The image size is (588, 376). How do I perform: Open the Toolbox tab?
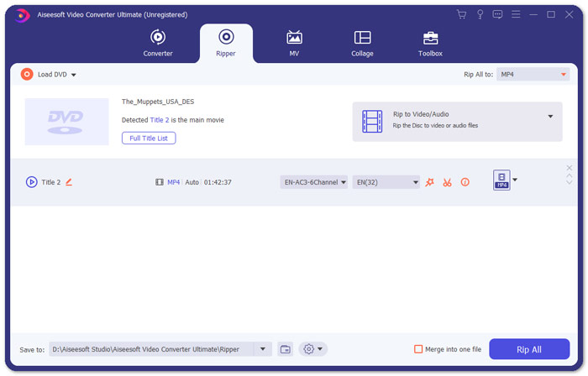430,43
